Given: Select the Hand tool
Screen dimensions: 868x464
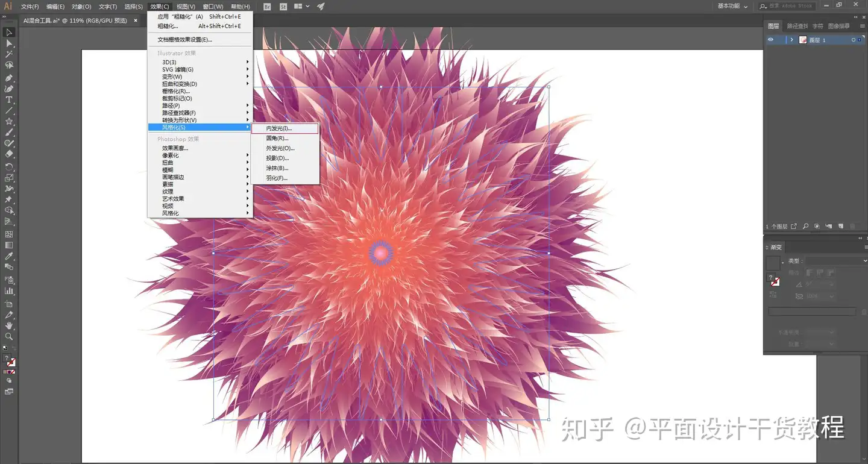Looking at the screenshot, I should (9, 326).
